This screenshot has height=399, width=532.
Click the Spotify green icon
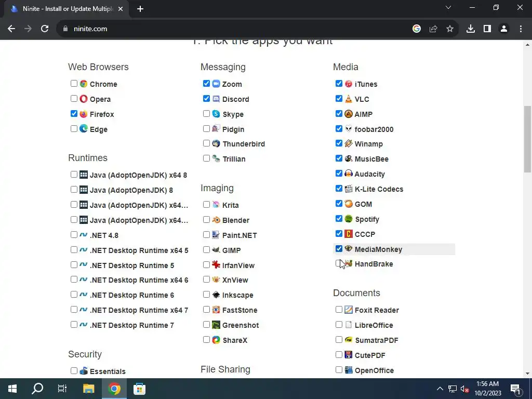pos(349,219)
